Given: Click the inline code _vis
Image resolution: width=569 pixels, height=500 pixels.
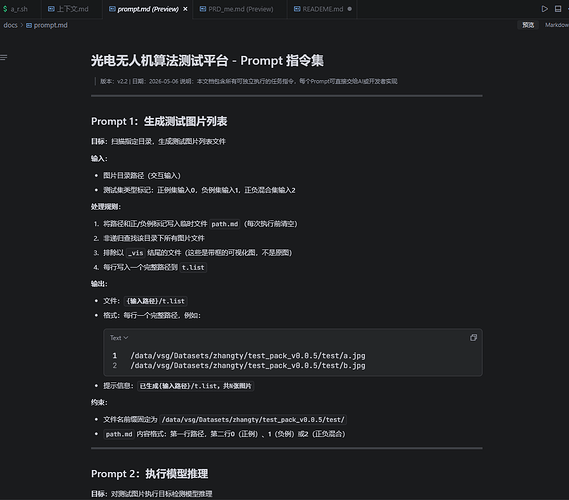Looking at the screenshot, I should tap(136, 253).
